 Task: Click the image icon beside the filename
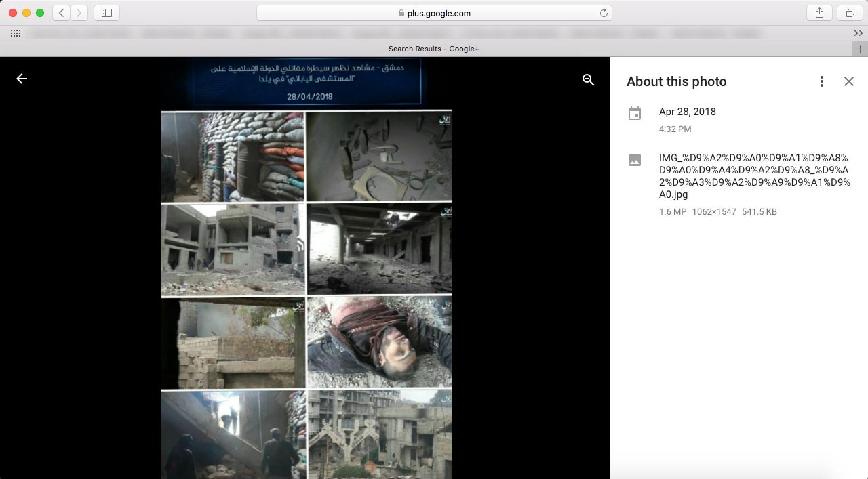pos(634,161)
